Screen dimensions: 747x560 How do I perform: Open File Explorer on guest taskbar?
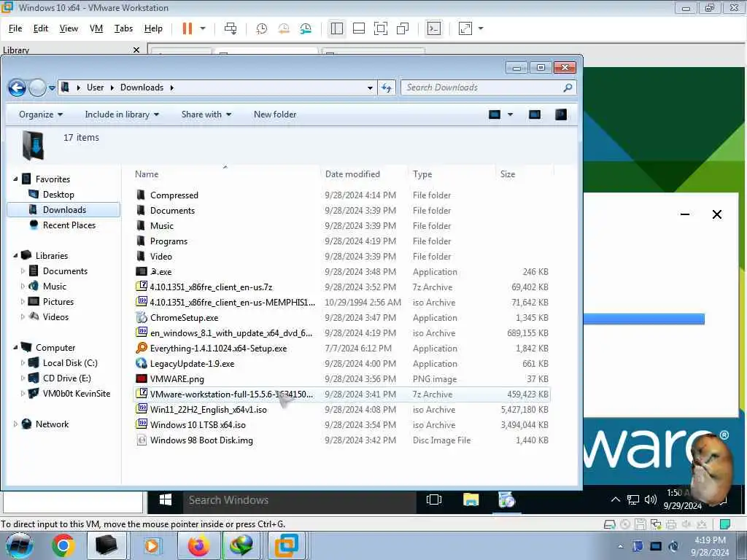471,499
